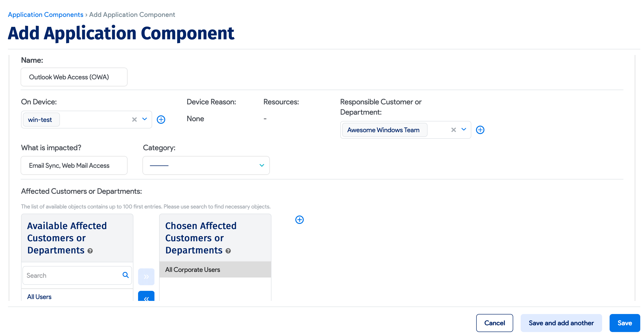Open the Application Components breadcrumb link

pos(45,14)
